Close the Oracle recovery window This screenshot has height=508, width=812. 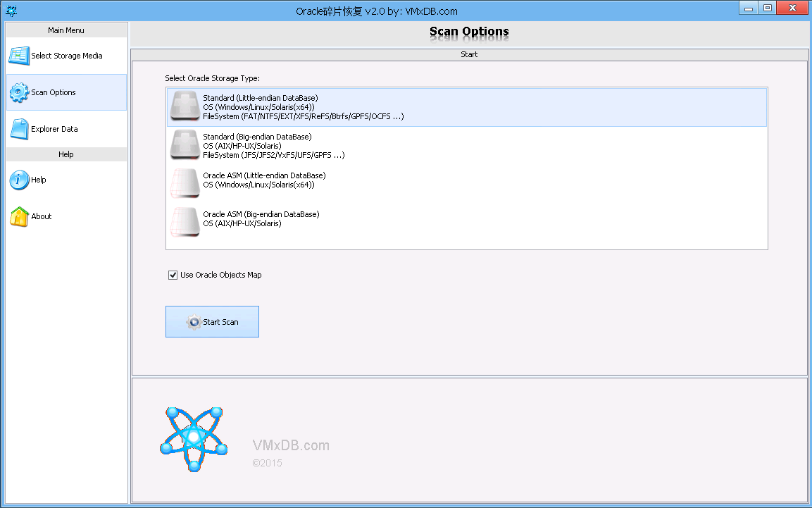(792, 8)
